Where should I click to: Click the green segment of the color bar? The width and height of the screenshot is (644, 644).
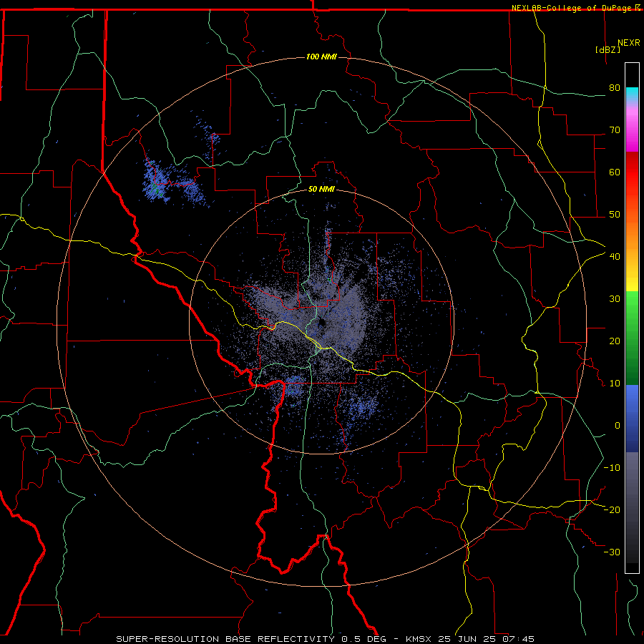632,338
